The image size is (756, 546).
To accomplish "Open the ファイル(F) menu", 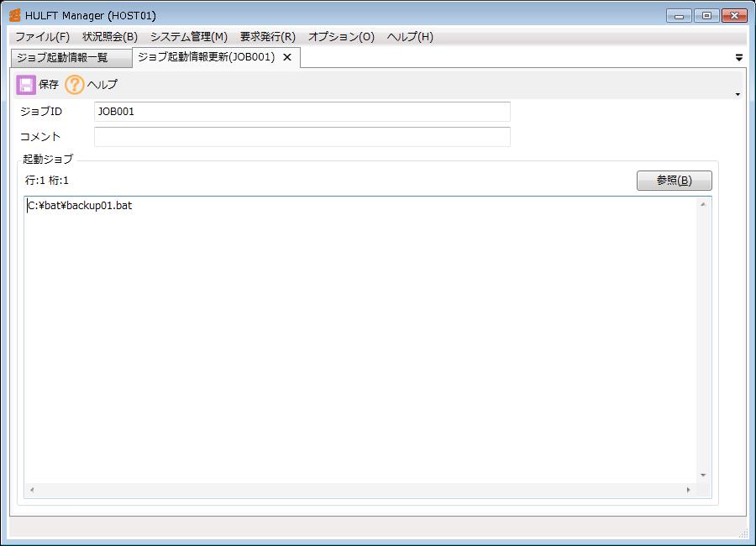I will 42,37.
